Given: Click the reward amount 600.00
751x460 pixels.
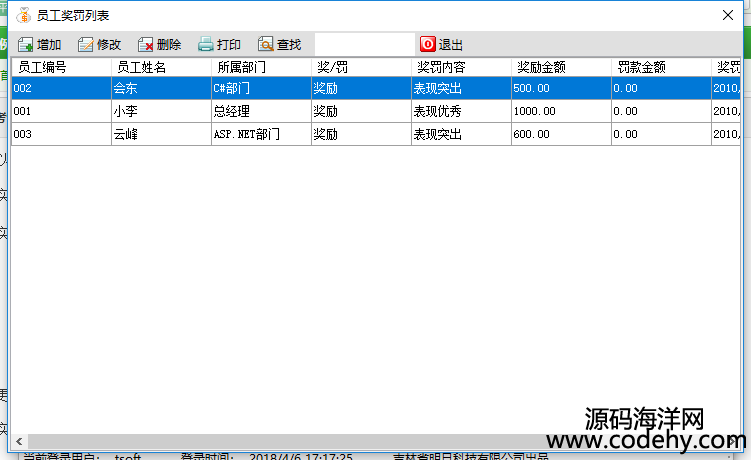Looking at the screenshot, I should tap(562, 134).
